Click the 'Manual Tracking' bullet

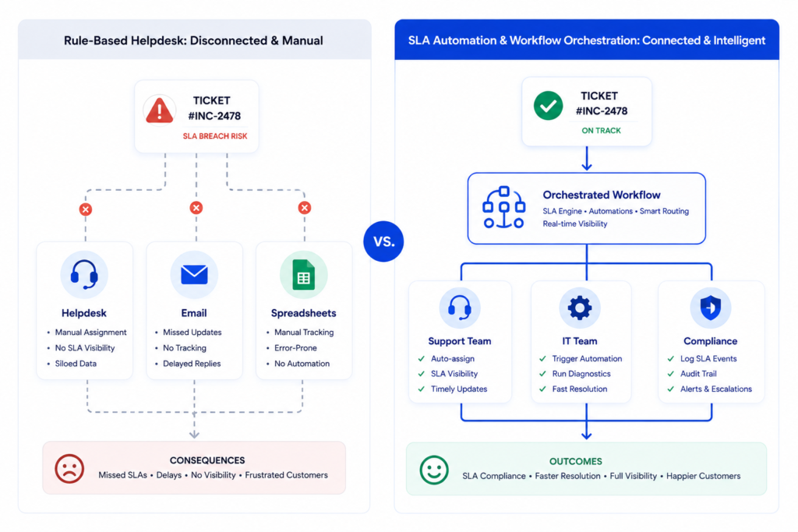(x=304, y=332)
